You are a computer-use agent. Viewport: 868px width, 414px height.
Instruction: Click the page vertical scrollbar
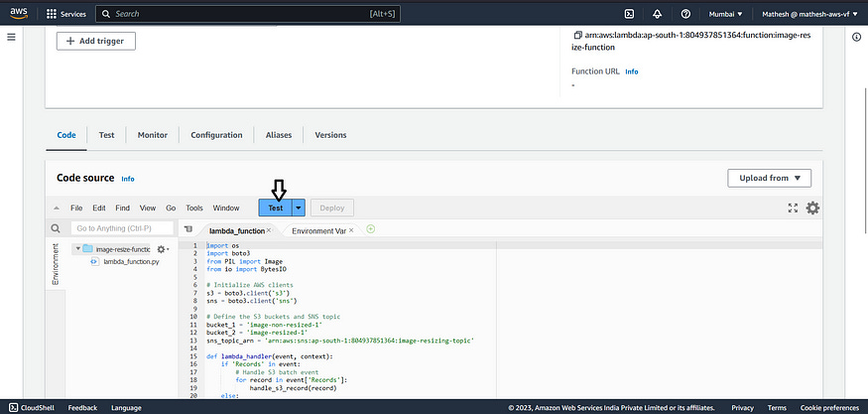point(865,160)
